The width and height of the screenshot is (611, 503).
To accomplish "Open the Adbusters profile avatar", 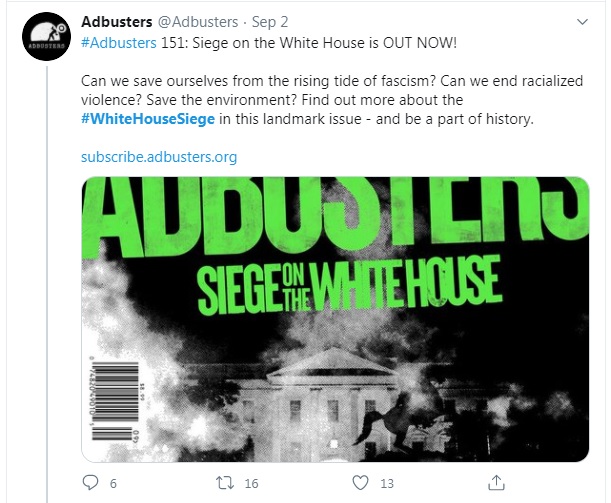I will (46, 36).
